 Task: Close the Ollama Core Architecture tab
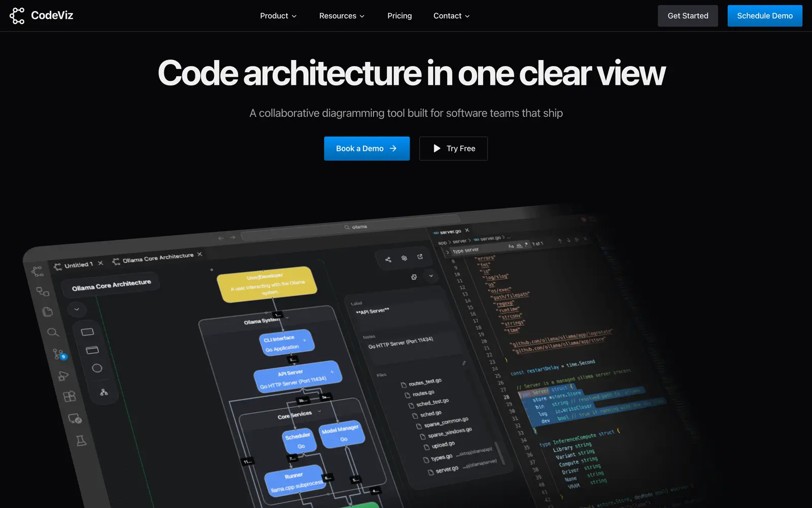click(199, 254)
